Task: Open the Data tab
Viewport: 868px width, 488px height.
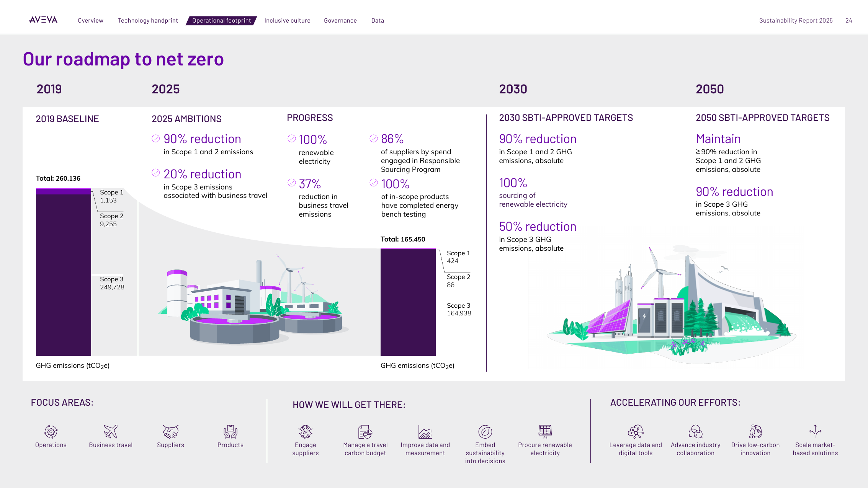Action: coord(378,21)
